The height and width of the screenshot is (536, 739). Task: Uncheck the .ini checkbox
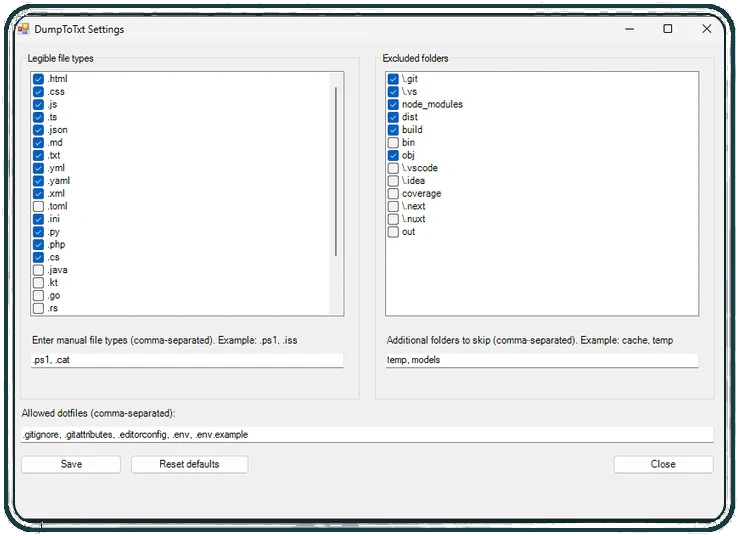[39, 219]
